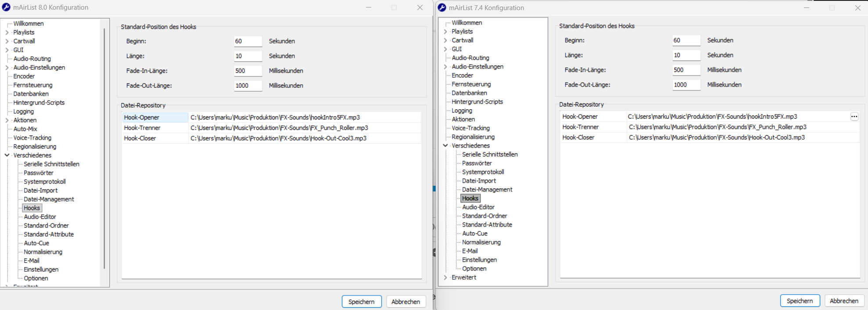868x310 pixels.
Task: Expand Erweitert node in 7.4 tree
Action: pyautogui.click(x=445, y=278)
